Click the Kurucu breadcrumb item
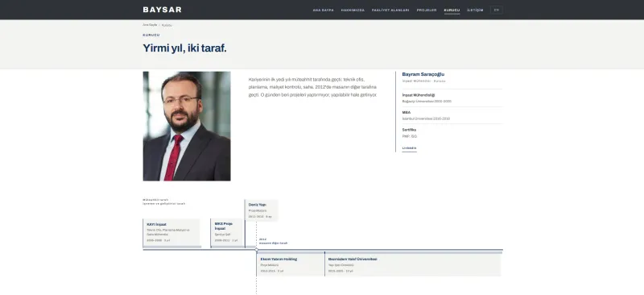The width and height of the screenshot is (644, 295). [167, 25]
